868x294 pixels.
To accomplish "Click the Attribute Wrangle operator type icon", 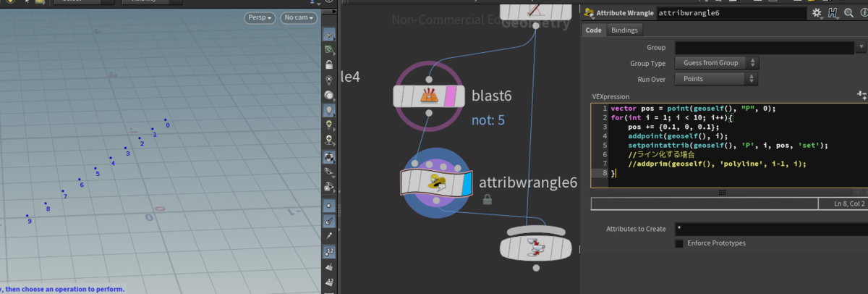I will tap(590, 13).
